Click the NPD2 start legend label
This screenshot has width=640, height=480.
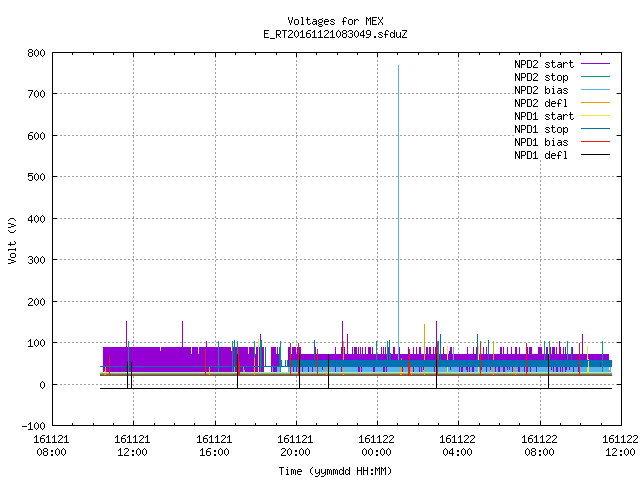pos(544,64)
